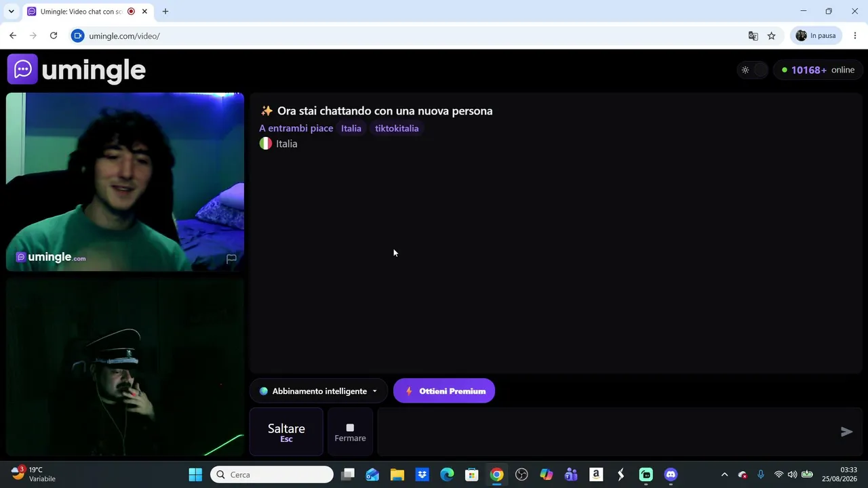Open Microsoft Teams from the taskbar

pos(571,474)
